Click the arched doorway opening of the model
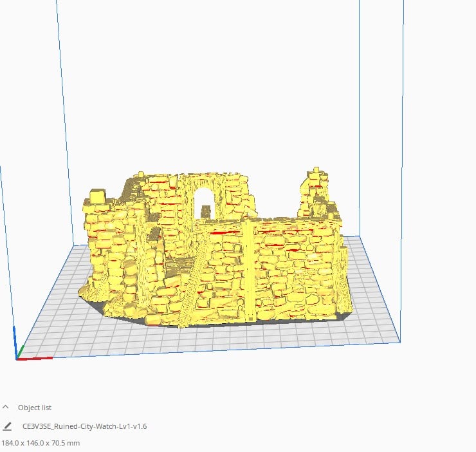 [x=204, y=203]
